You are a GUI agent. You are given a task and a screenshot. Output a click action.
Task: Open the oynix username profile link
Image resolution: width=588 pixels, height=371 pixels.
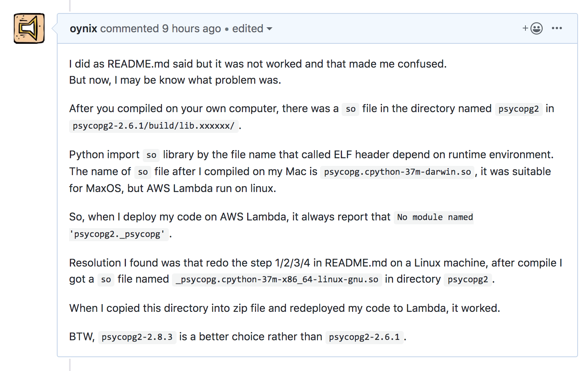point(83,29)
